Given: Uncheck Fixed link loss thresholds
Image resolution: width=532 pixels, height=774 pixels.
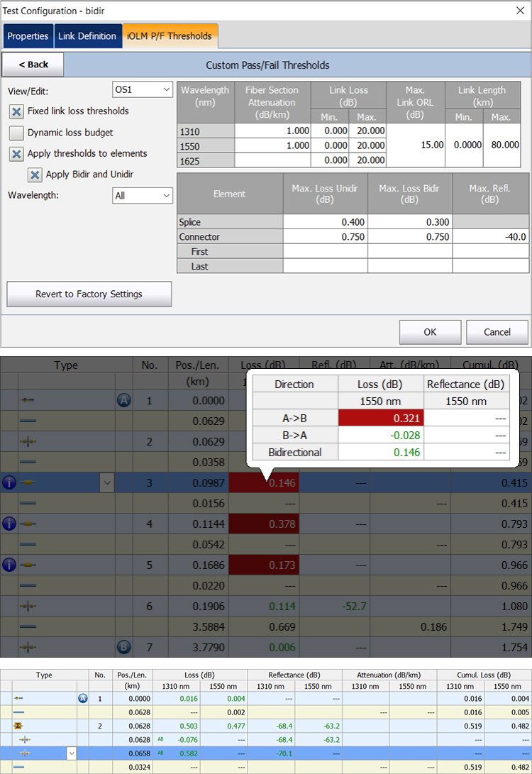Looking at the screenshot, I should 16,111.
